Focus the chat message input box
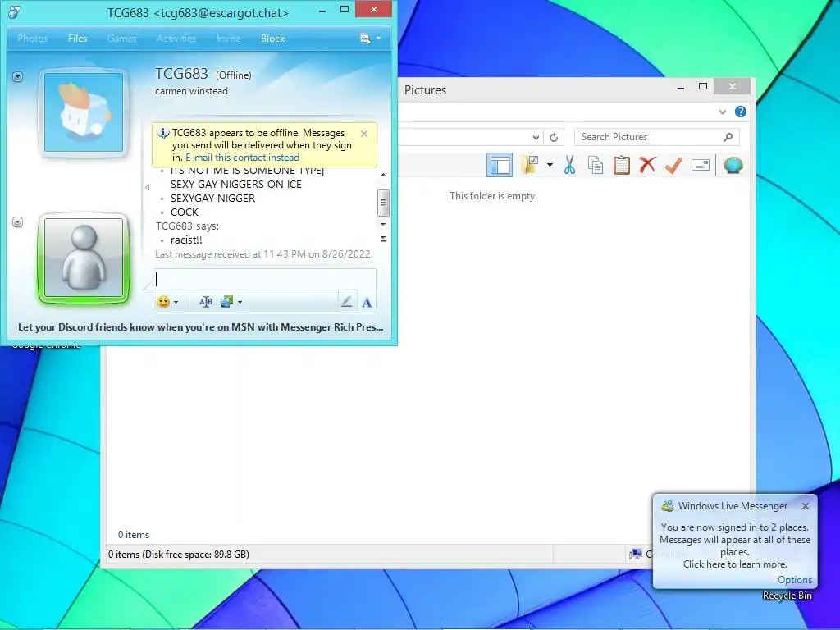Screen dimensions: 840x630 264,279
